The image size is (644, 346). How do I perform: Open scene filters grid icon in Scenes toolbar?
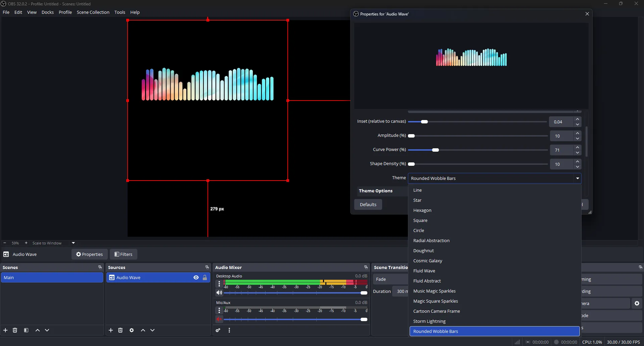coord(26,330)
